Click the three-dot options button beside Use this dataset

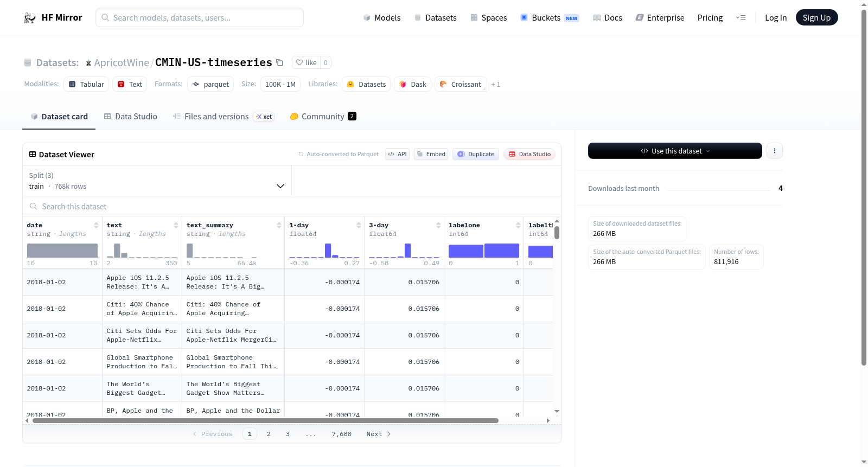point(775,151)
